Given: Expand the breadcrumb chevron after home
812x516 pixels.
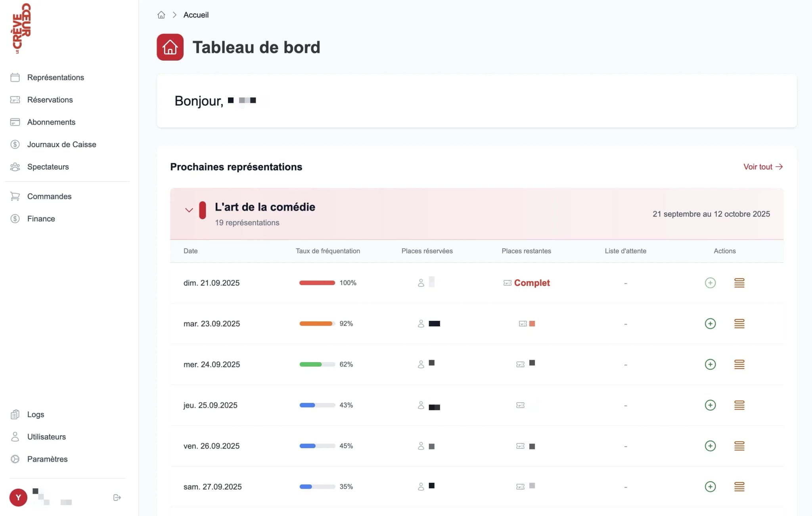Looking at the screenshot, I should click(174, 15).
